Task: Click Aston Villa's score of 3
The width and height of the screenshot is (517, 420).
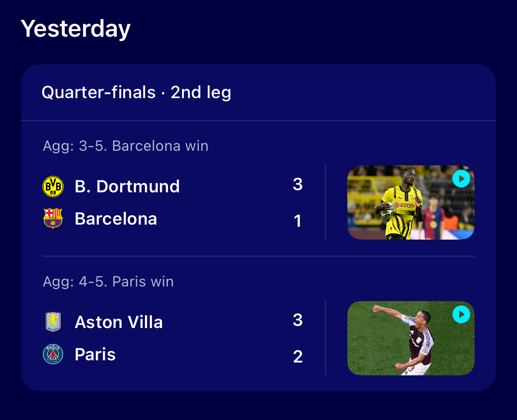Action: point(298,320)
